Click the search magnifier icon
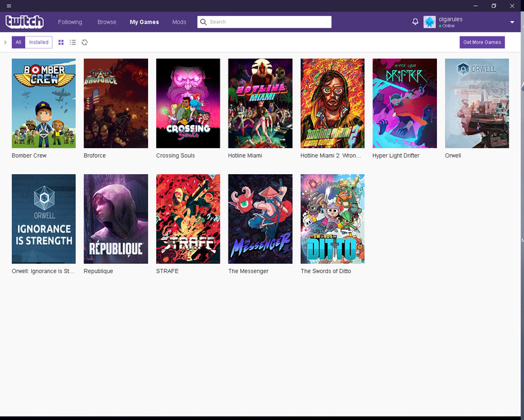 (203, 22)
